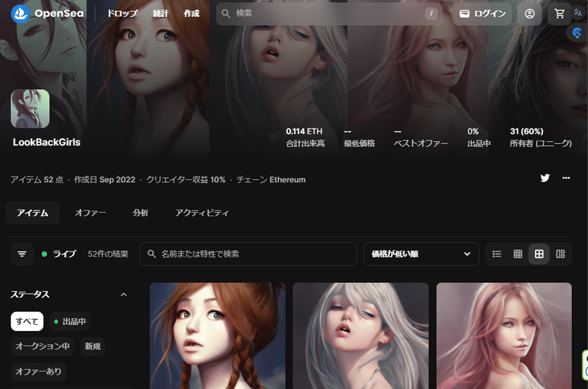Open the pink-haired girl NFT card
This screenshot has height=389, width=588.
pos(504,336)
